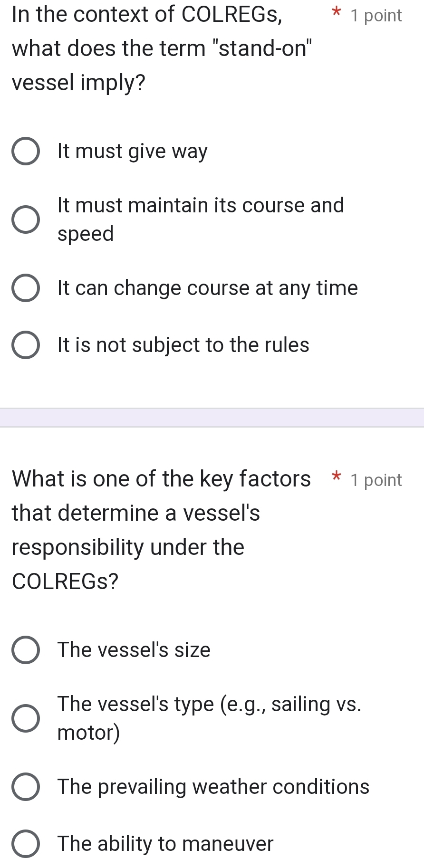
Task: Pick "The prevailing weather conditions" radio button
Action: pyautogui.click(x=26, y=787)
